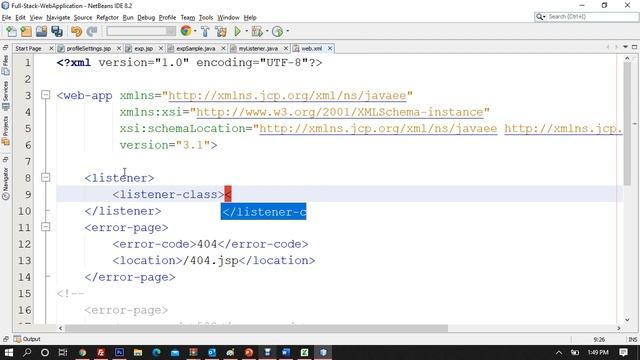This screenshot has width=640, height=360.
Task: Click the Redo toolbar icon
Action: coord(92,31)
